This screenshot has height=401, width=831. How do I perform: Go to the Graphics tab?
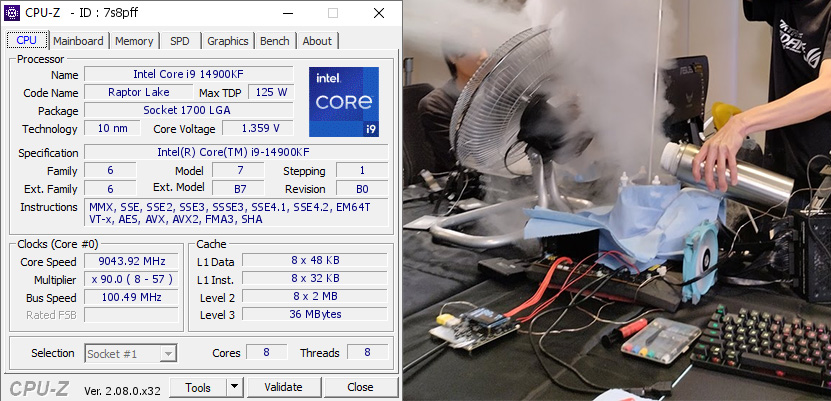pyautogui.click(x=228, y=41)
